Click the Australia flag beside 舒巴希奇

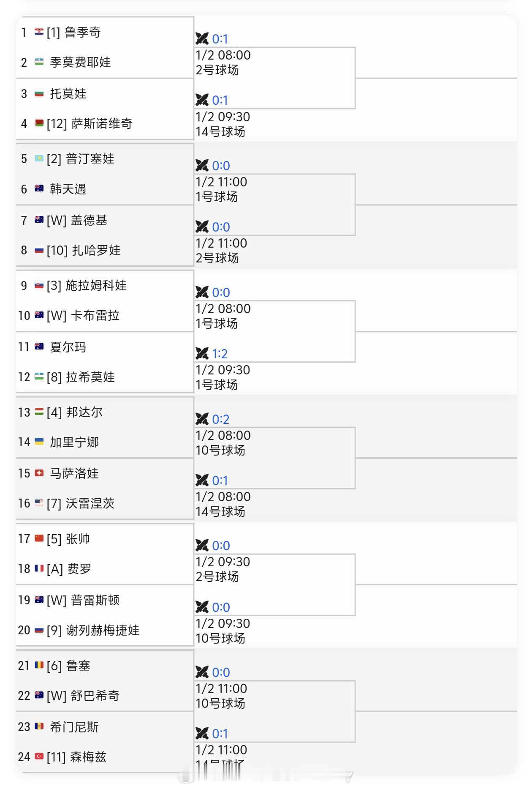tap(40, 696)
